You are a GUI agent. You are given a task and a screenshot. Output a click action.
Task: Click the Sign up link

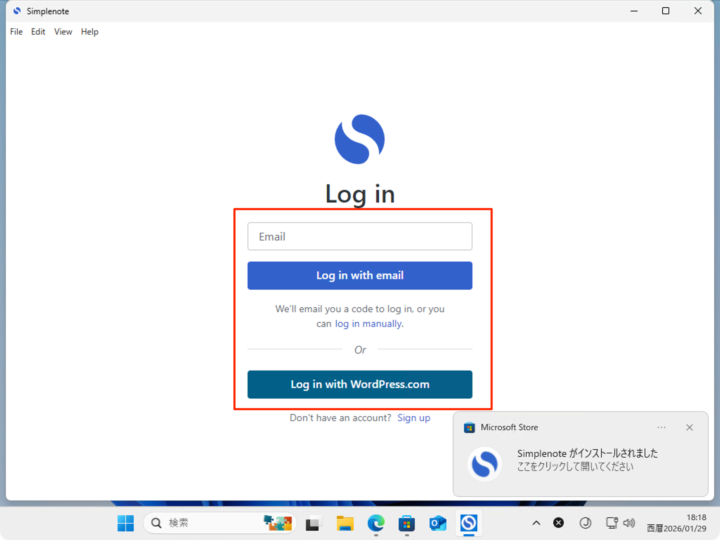(x=413, y=418)
